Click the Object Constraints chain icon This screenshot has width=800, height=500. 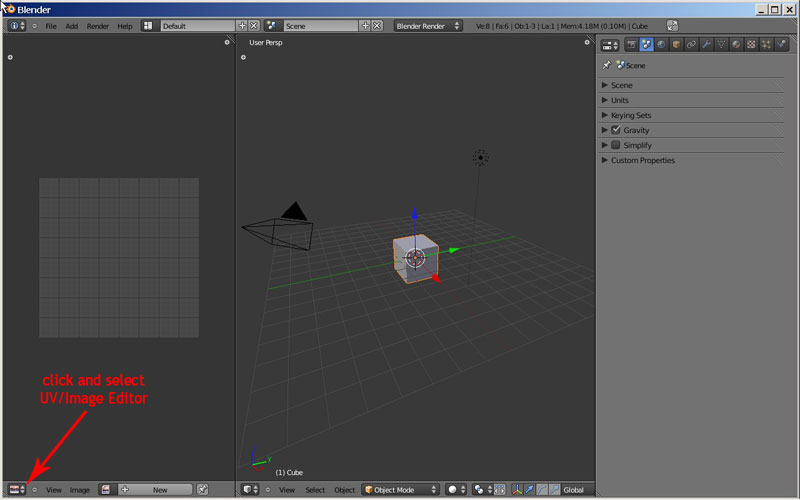(691, 45)
